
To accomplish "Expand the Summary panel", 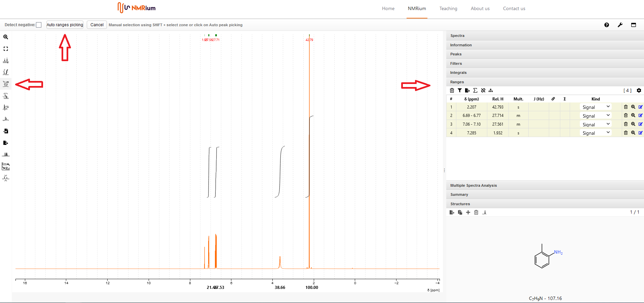I will coord(545,194).
